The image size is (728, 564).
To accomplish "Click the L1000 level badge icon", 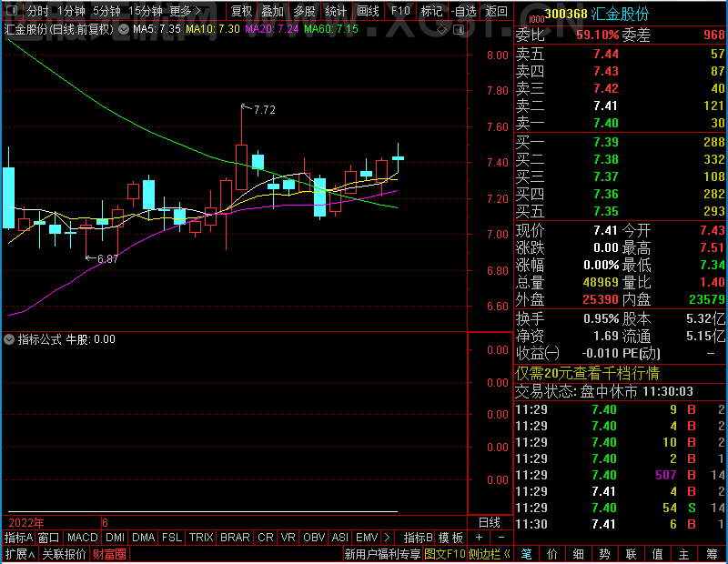I will [536, 18].
